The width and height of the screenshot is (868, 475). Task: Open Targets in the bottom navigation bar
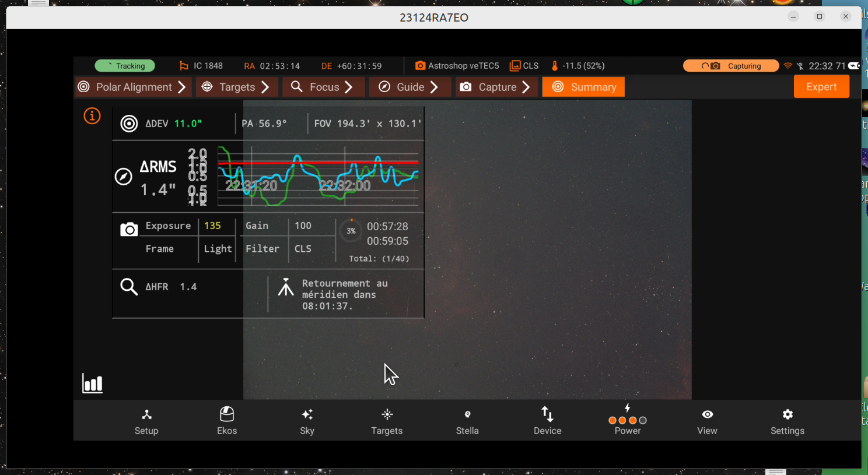point(387,421)
